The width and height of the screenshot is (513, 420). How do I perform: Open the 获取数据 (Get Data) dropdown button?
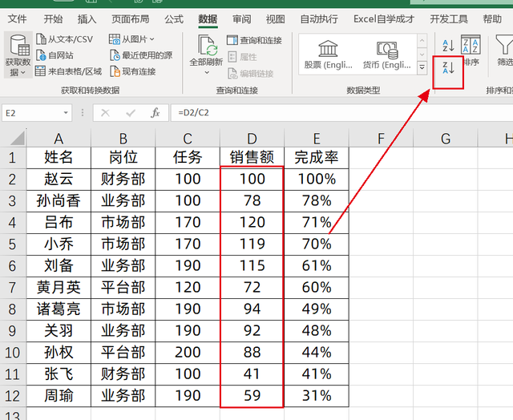18,55
